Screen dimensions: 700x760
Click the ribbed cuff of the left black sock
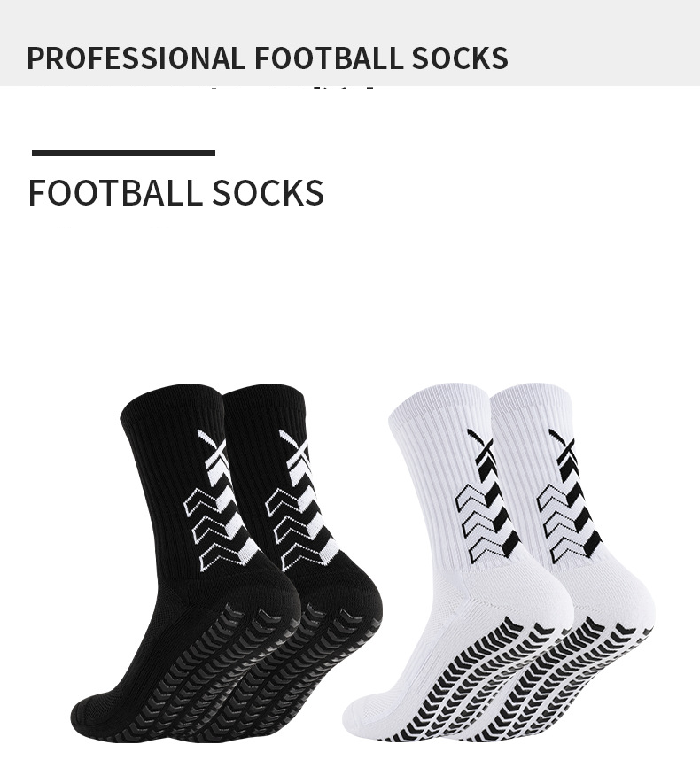pyautogui.click(x=172, y=405)
